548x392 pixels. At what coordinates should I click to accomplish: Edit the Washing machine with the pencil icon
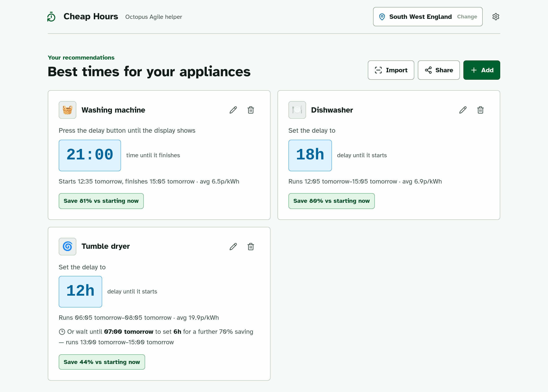[x=233, y=110]
